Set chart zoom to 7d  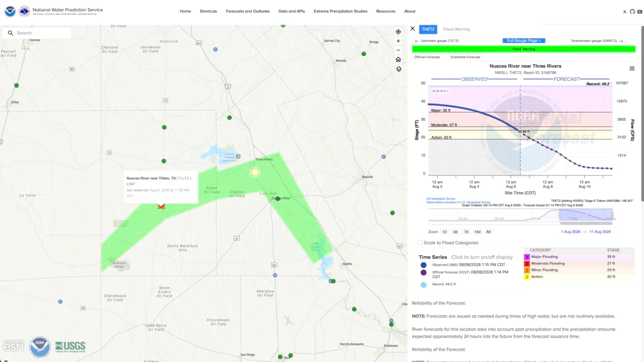[x=466, y=232]
